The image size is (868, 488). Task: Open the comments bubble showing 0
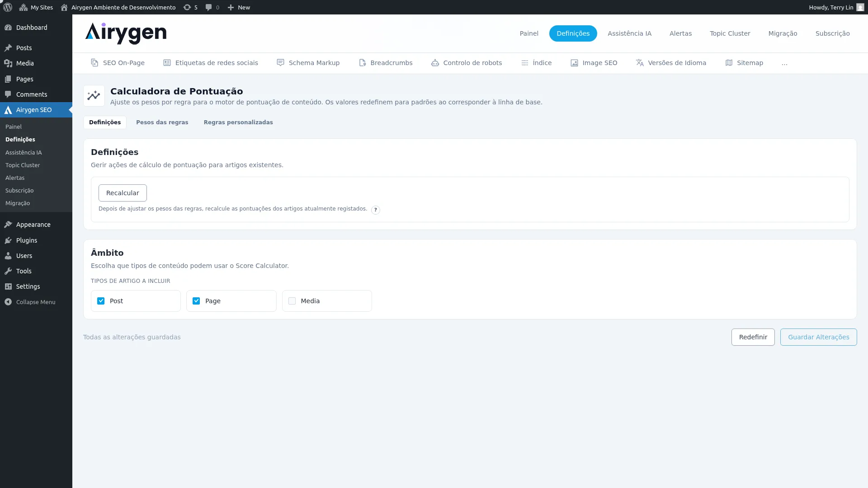pyautogui.click(x=208, y=7)
